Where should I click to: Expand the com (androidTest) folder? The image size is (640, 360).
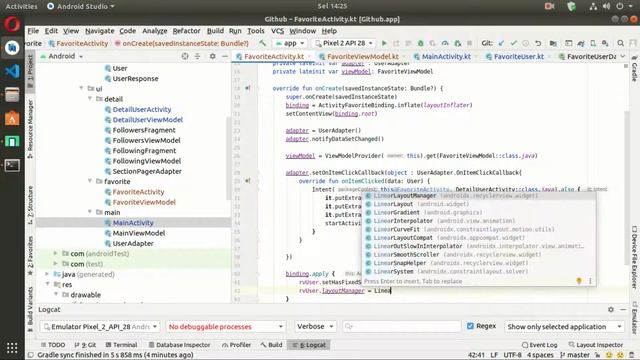pyautogui.click(x=56, y=253)
